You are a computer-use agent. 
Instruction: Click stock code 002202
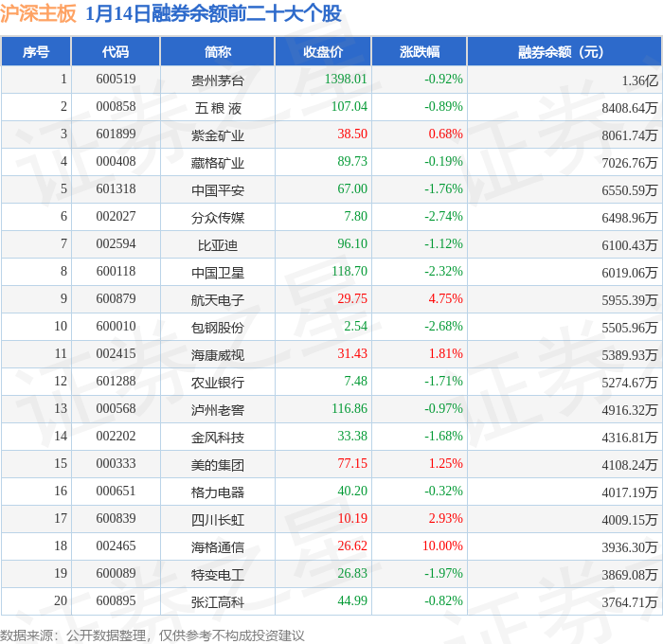(116, 437)
